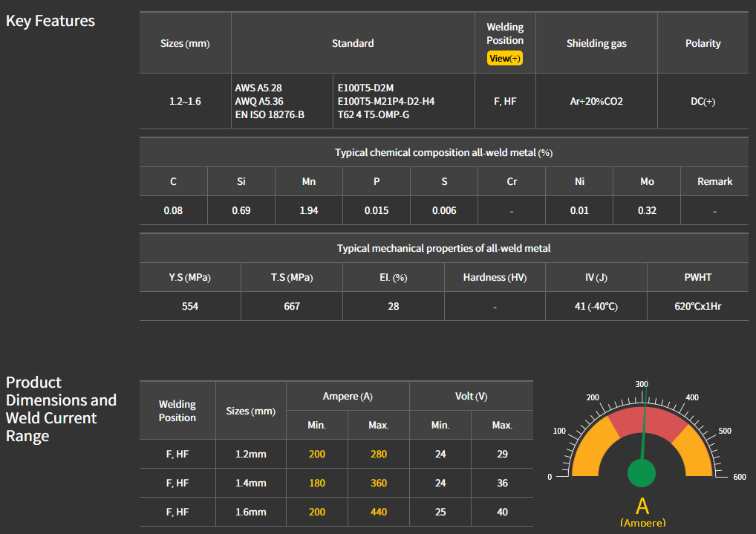Image resolution: width=756 pixels, height=534 pixels.
Task: Select the T.S value 667
Action: pyautogui.click(x=292, y=306)
